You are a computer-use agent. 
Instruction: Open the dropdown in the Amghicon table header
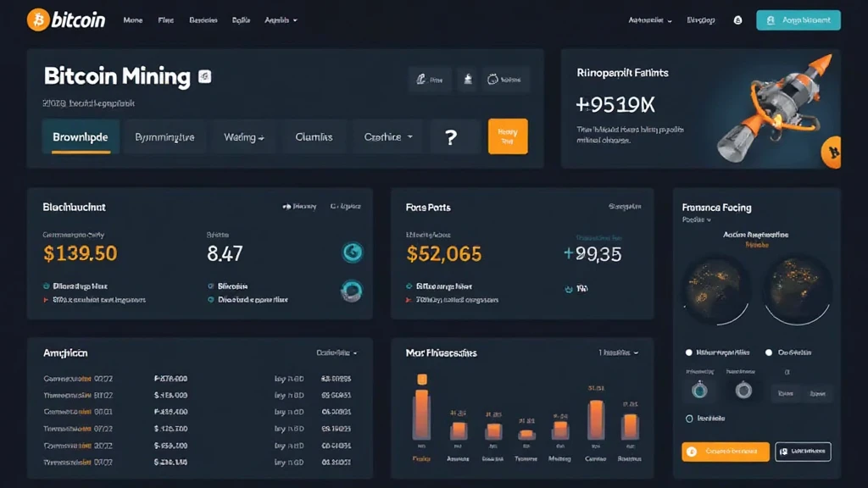pyautogui.click(x=337, y=353)
